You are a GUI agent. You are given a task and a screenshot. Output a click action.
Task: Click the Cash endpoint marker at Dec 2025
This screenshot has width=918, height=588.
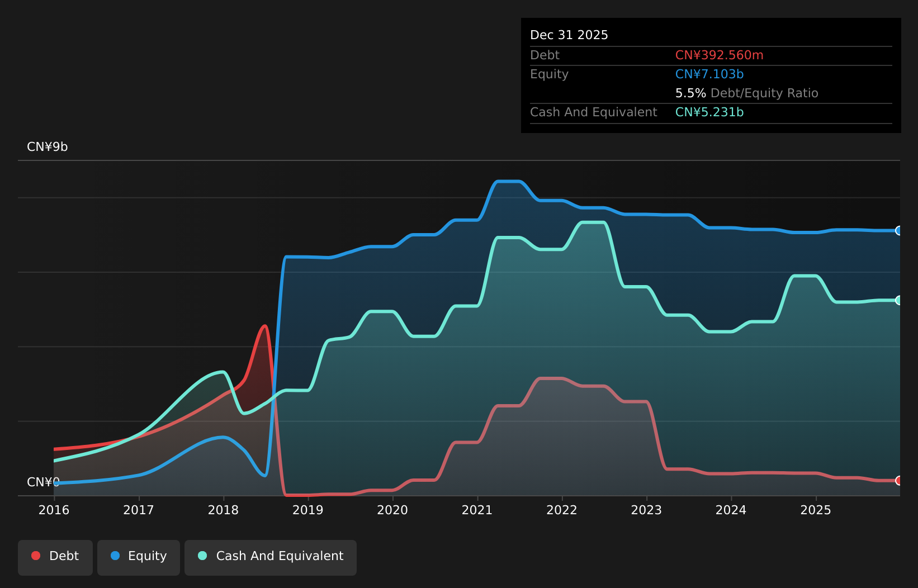[x=899, y=300]
